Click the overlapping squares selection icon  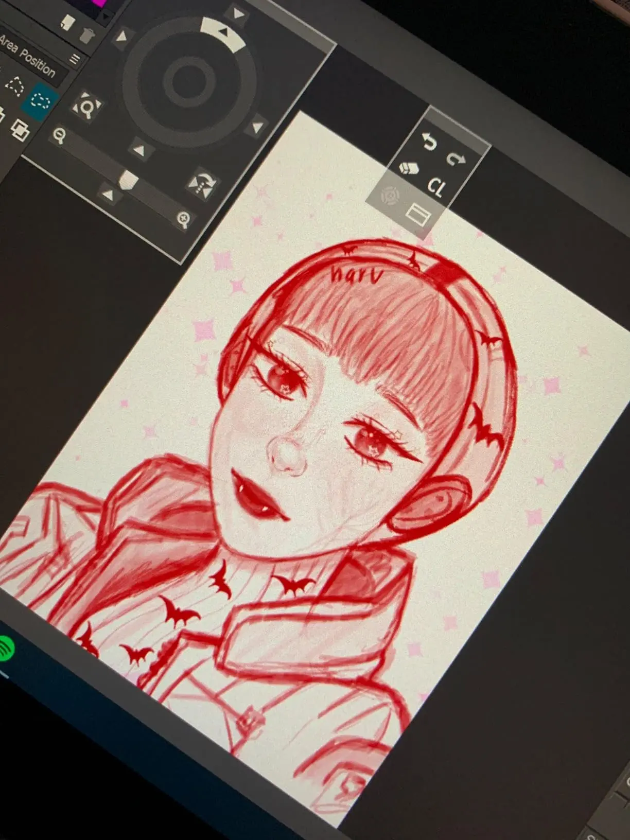[x=20, y=129]
